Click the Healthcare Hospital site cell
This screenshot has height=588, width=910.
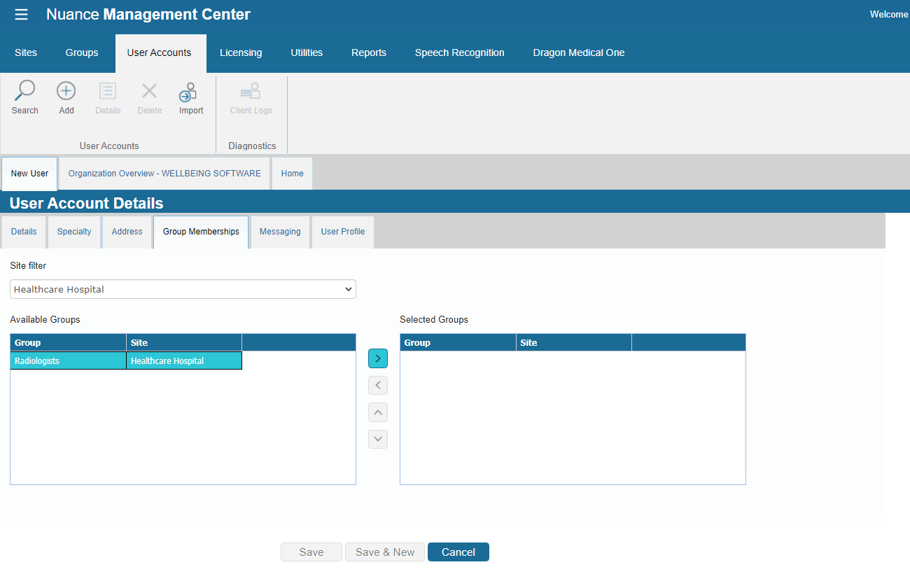coord(184,360)
